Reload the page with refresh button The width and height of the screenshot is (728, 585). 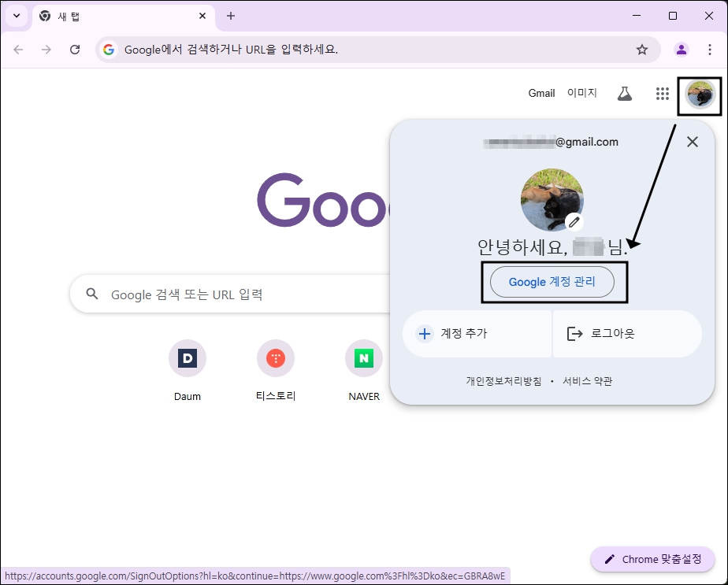click(75, 49)
